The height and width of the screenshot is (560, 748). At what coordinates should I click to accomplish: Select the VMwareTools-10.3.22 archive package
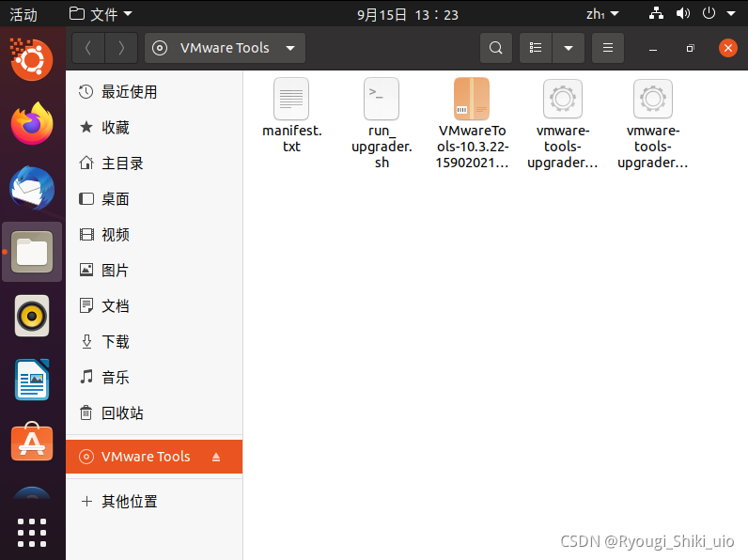(x=472, y=123)
